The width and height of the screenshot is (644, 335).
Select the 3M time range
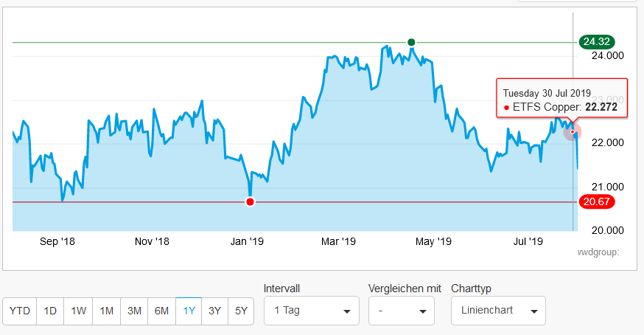(x=134, y=311)
